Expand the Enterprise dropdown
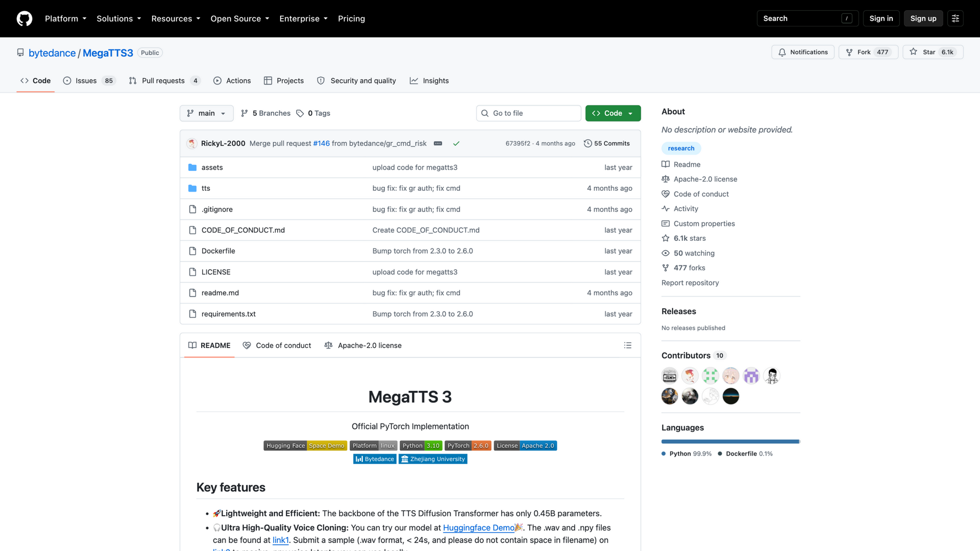 (x=303, y=18)
